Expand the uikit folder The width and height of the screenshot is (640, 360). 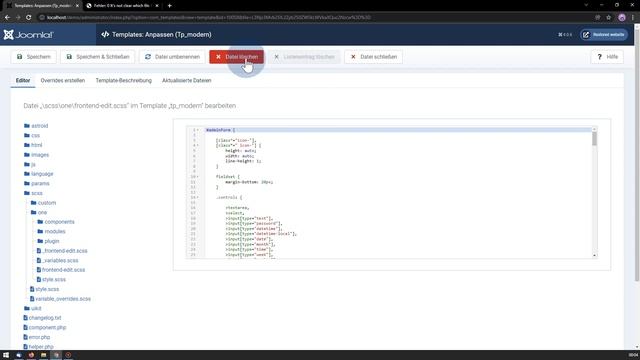[x=33, y=308]
